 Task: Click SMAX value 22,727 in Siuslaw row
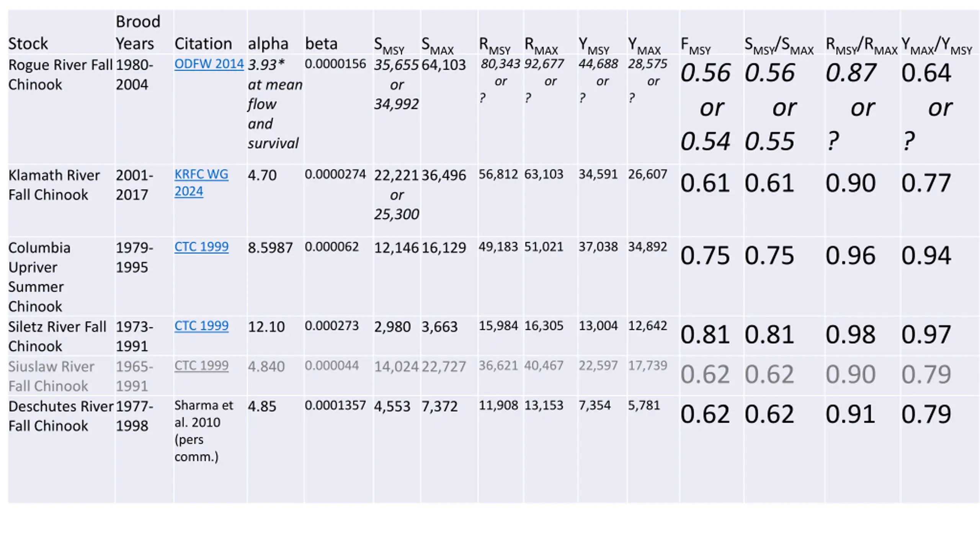444,367
